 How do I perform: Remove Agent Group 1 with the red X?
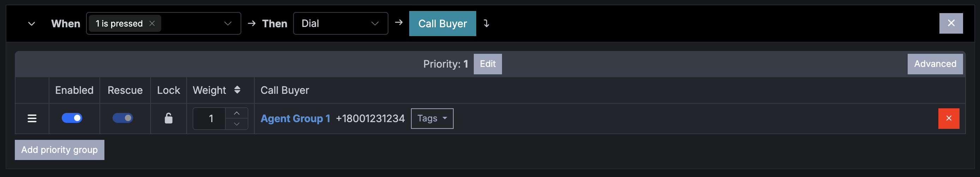click(x=948, y=118)
